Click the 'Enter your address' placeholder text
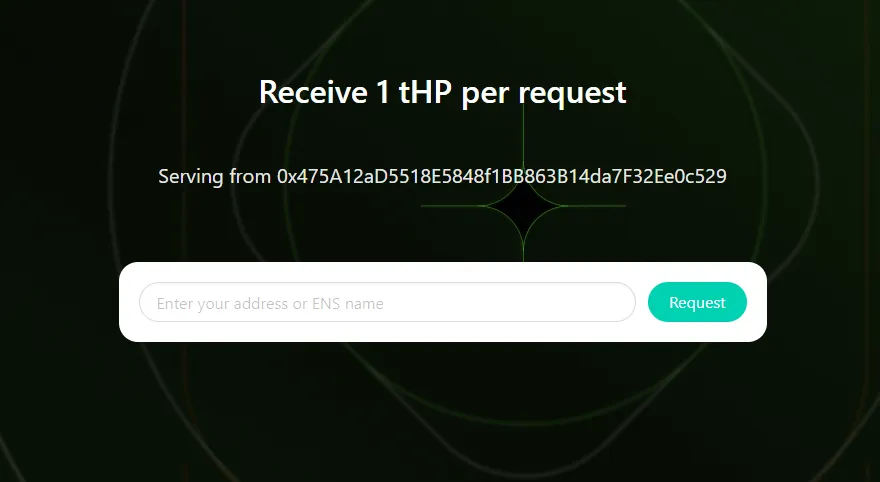This screenshot has height=482, width=880. 222,304
